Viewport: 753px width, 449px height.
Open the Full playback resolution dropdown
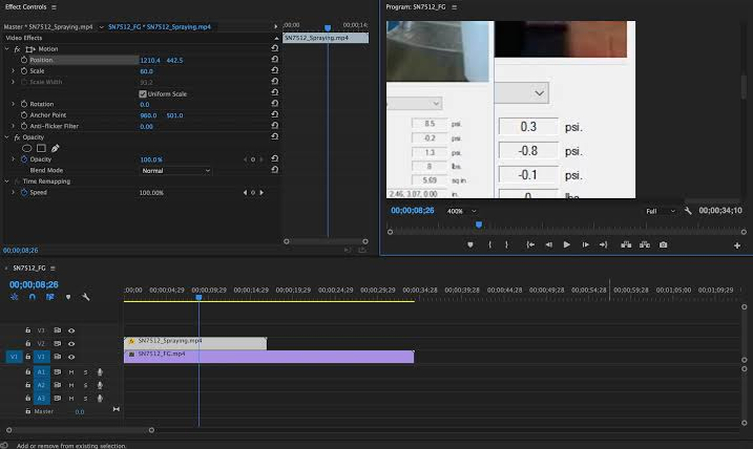pyautogui.click(x=660, y=211)
